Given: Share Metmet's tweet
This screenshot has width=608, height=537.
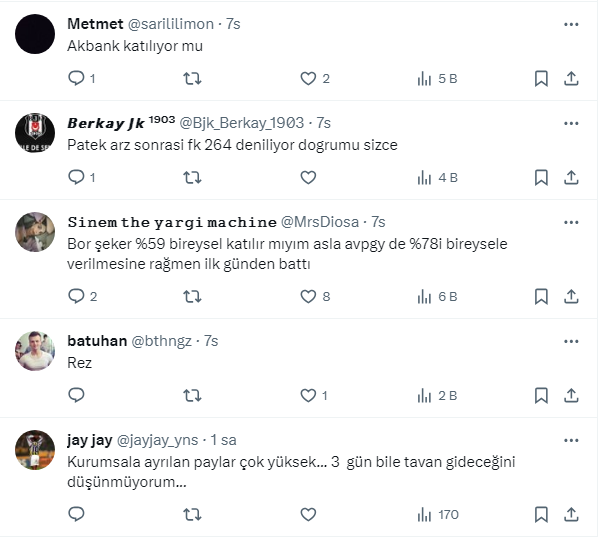Looking at the screenshot, I should tap(571, 78).
